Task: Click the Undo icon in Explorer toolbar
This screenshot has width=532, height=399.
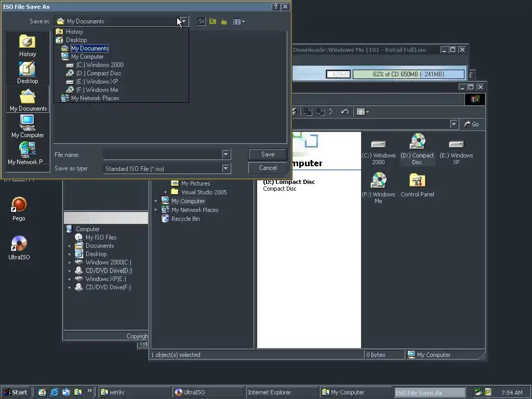Action: coord(345,112)
